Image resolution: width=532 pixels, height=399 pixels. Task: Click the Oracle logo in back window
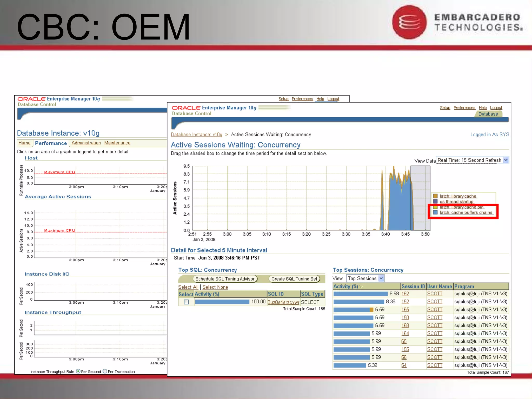pos(31,99)
